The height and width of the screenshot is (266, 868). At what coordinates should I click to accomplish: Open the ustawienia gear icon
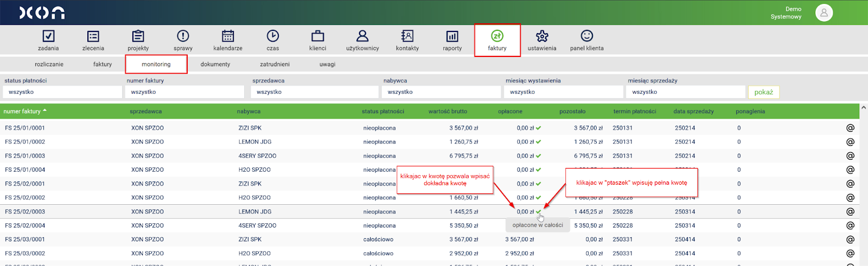542,36
